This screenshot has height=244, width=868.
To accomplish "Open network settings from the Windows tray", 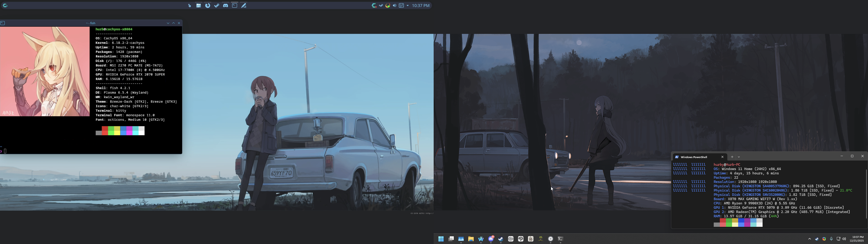I will (838, 239).
